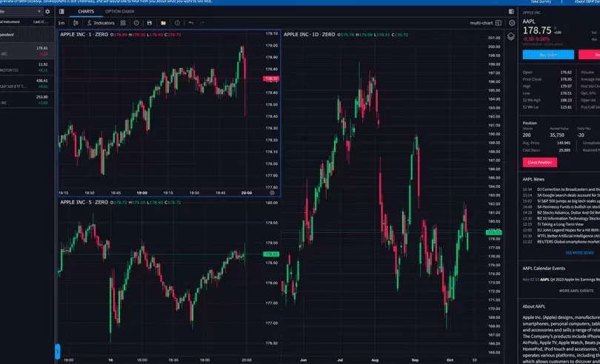
Task: Open Correction to Broadcasters news headline
Action: tap(568, 189)
